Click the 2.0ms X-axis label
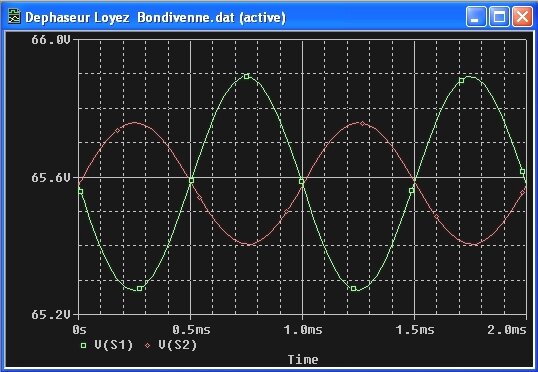This screenshot has width=538, height=372. pos(507,330)
